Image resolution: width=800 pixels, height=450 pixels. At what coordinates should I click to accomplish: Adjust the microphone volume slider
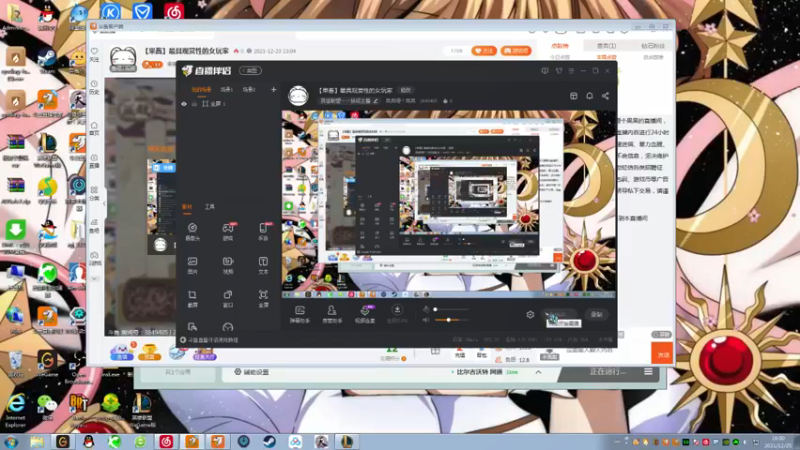click(x=451, y=309)
